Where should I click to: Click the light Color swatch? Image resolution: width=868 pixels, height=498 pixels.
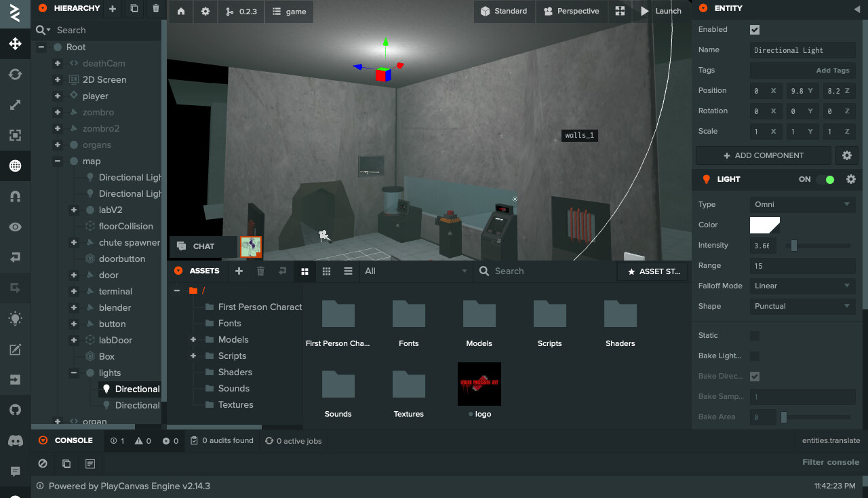point(764,225)
